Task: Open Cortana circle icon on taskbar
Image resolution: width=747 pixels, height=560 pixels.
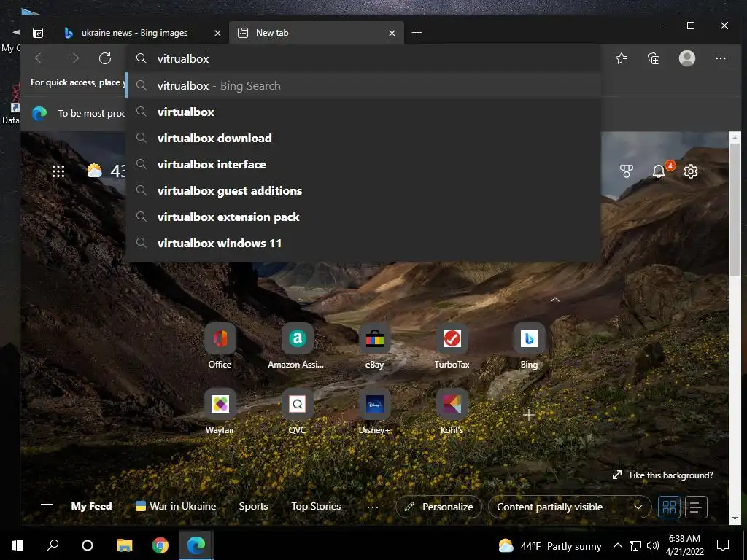Action: click(x=88, y=545)
